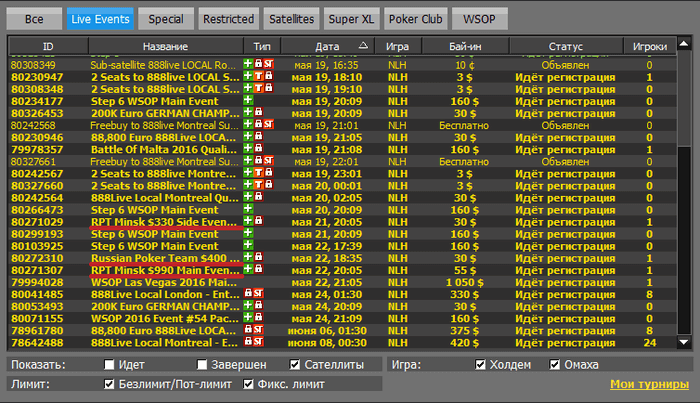The height and width of the screenshot is (403, 700).
Task: Click green plus icon for Russian Poker Team $400
Action: [249, 257]
